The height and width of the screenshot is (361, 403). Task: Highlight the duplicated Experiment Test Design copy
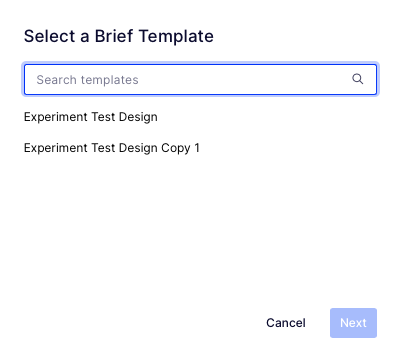pos(112,148)
